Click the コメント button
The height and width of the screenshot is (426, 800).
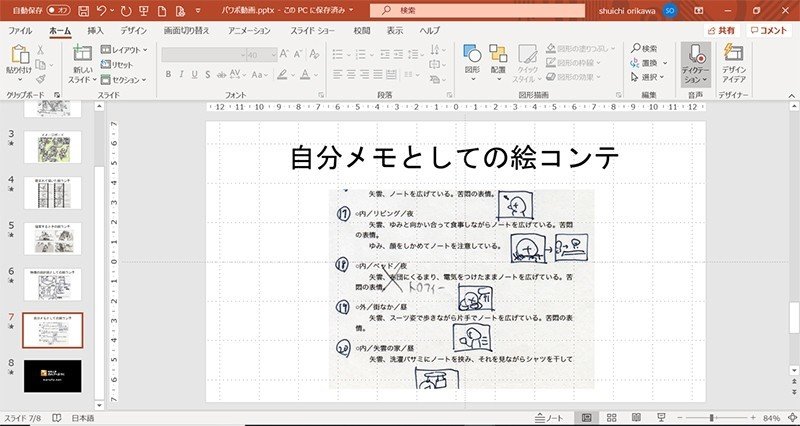769,31
